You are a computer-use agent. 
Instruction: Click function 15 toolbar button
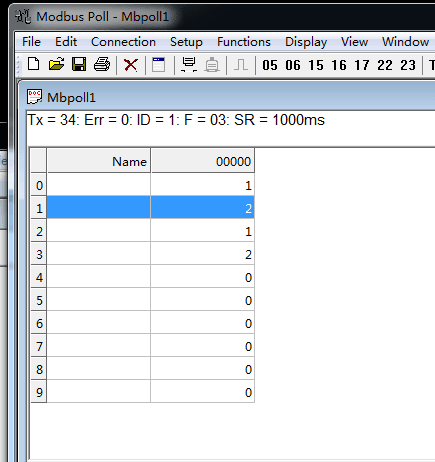click(x=316, y=65)
